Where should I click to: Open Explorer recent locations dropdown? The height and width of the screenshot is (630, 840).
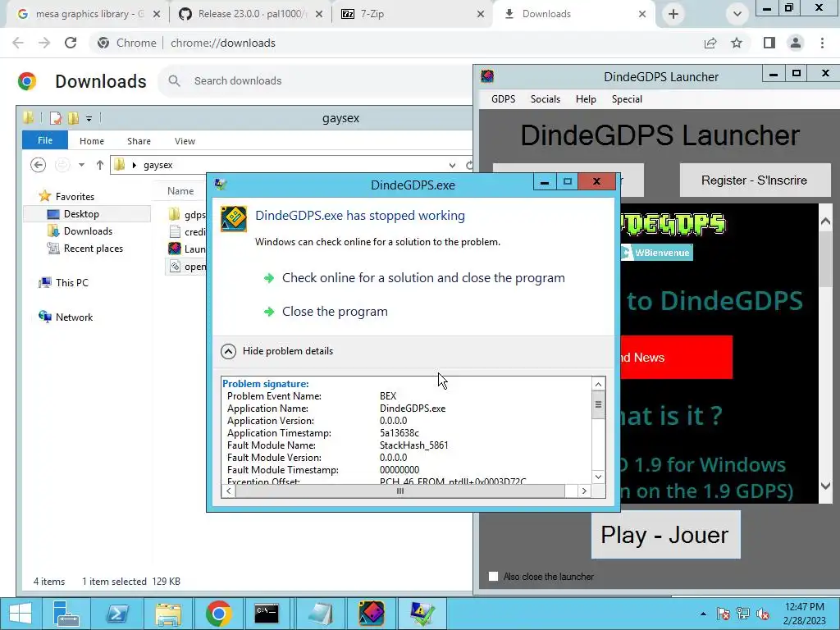(81, 165)
